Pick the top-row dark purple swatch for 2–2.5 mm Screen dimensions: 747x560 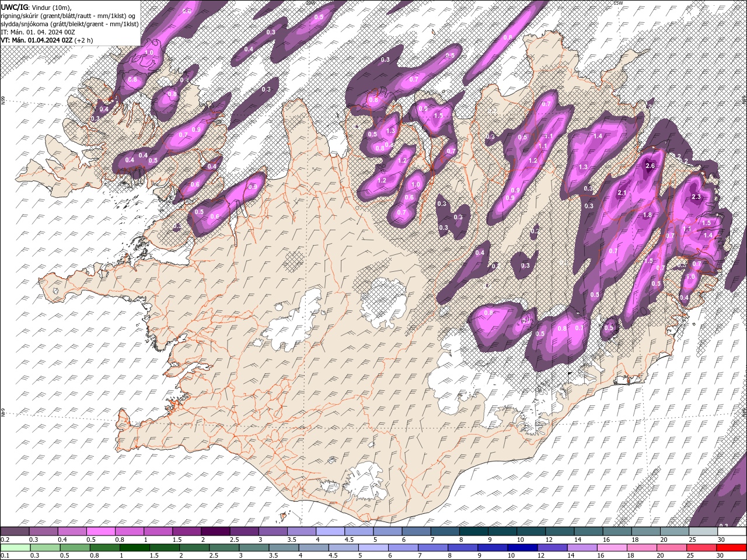coord(215,531)
